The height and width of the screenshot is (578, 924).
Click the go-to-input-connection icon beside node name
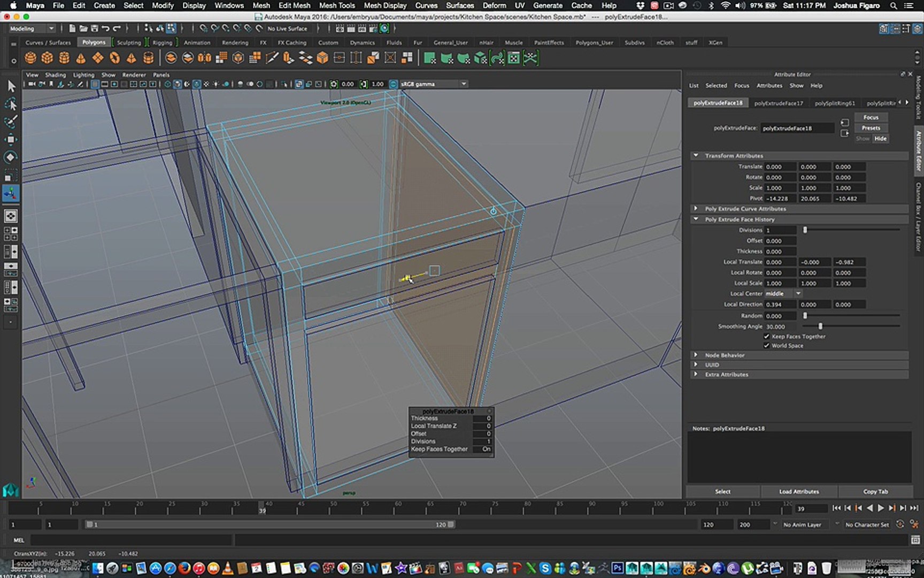[845, 123]
